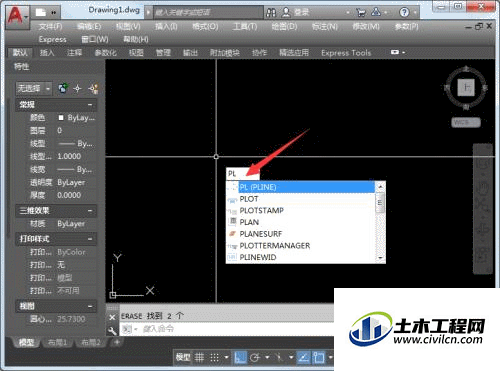Close the command line with X icon
The height and width of the screenshot is (371, 500).
pyautogui.click(x=112, y=317)
